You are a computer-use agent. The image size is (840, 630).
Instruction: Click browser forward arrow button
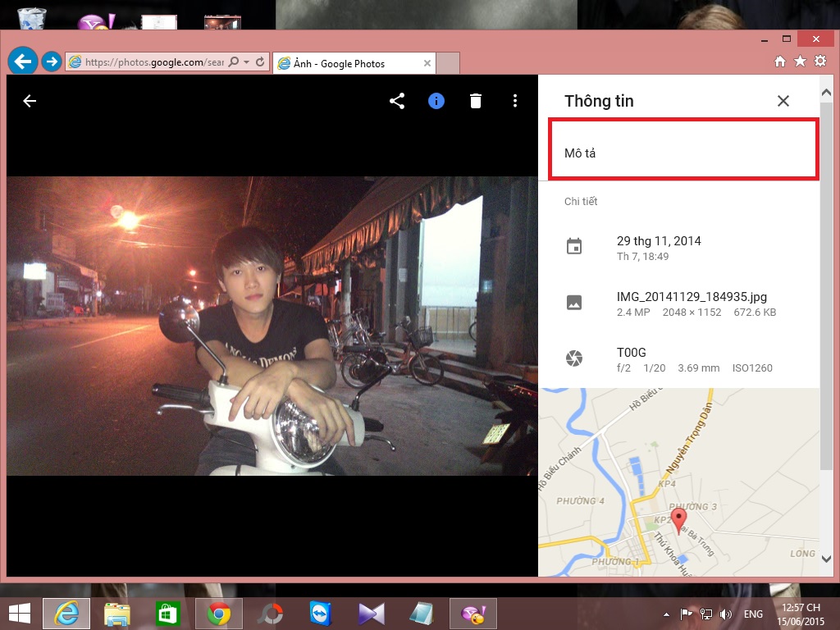click(51, 62)
